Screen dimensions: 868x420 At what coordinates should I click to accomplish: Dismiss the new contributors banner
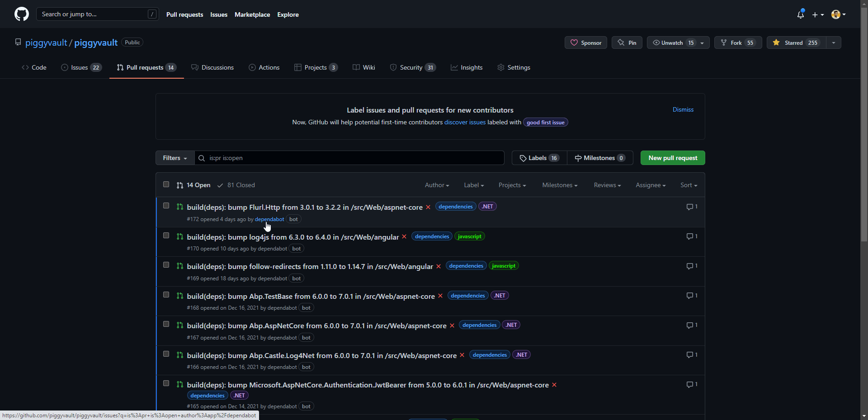pos(683,109)
